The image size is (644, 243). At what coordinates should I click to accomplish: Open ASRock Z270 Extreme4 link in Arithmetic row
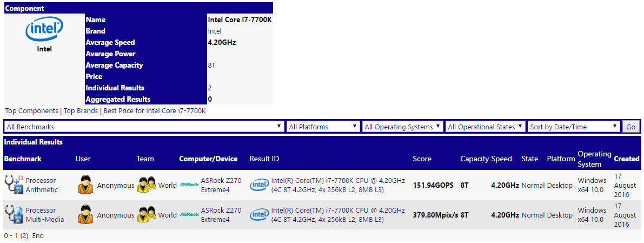[x=221, y=185]
